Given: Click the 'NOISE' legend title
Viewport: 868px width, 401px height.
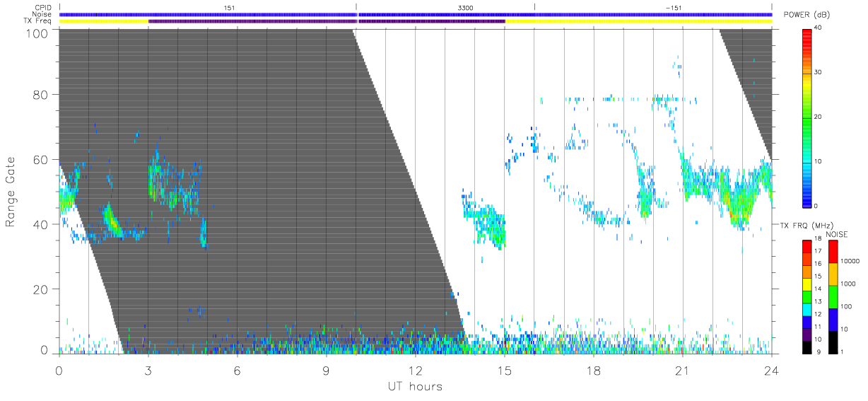Looking at the screenshot, I should [837, 233].
